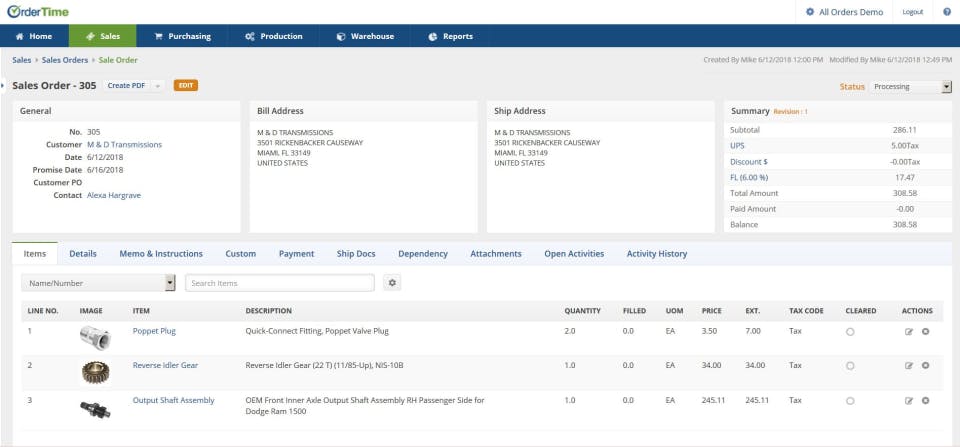Open the M & D Transmissions customer link
This screenshot has height=447, width=960.
pyautogui.click(x=124, y=145)
